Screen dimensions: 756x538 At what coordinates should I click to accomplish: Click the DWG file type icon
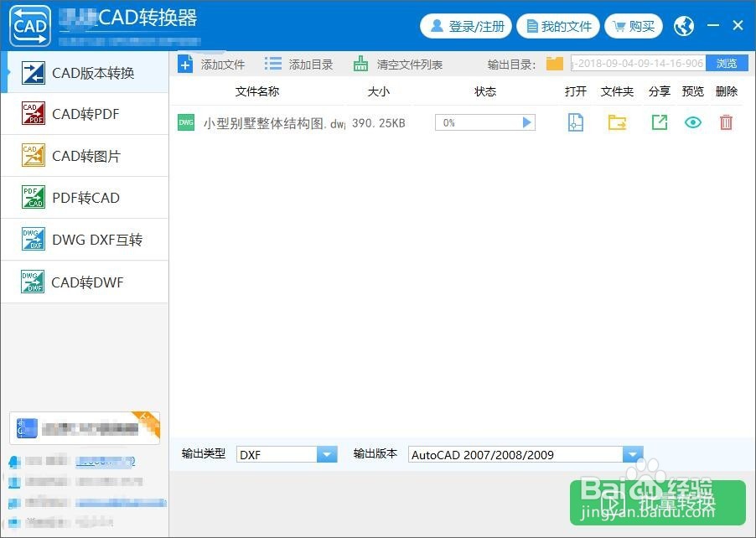coord(186,122)
